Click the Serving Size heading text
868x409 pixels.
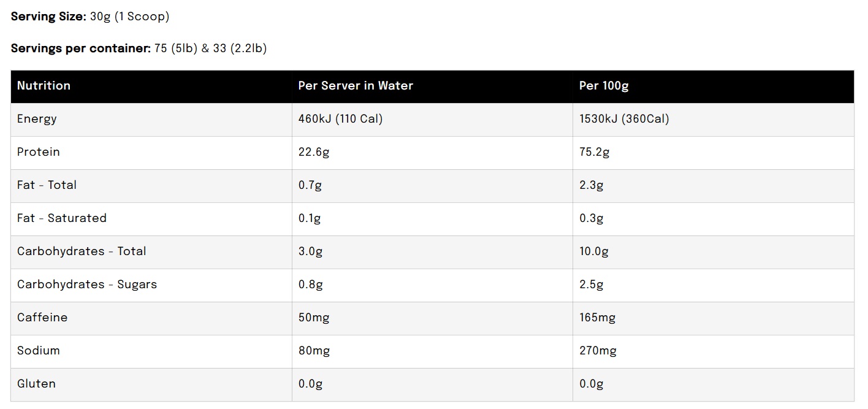click(x=49, y=17)
